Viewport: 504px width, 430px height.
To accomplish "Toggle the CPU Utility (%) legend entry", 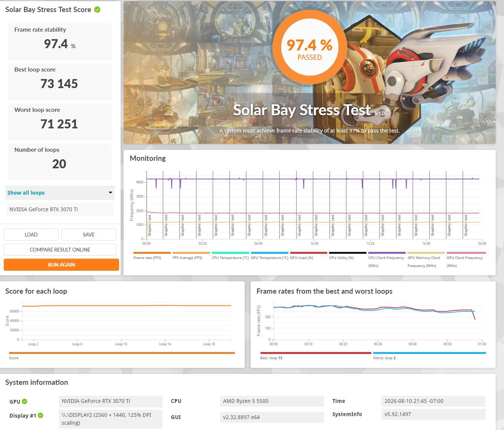I will [x=348, y=256].
